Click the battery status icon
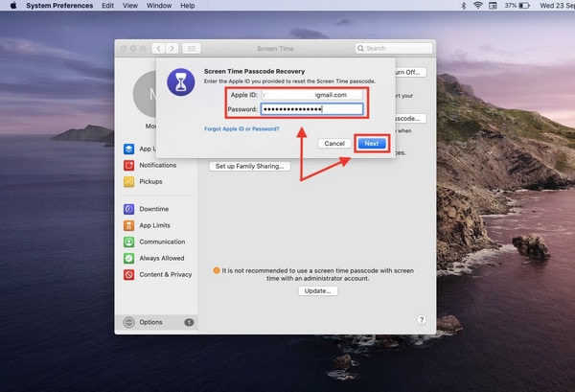Image resolution: width=575 pixels, height=392 pixels. pos(524,6)
